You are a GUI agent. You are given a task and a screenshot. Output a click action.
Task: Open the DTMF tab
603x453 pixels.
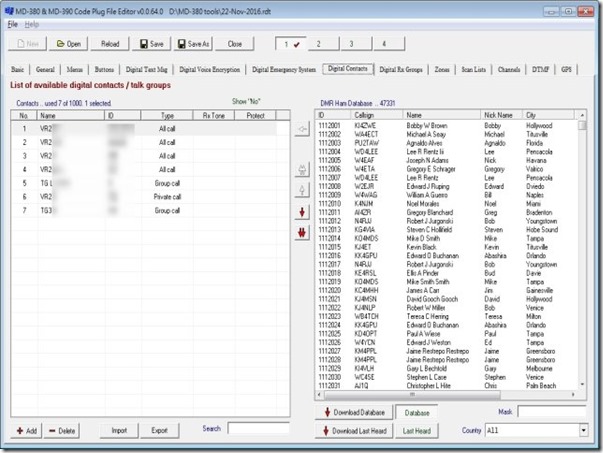[x=540, y=70]
